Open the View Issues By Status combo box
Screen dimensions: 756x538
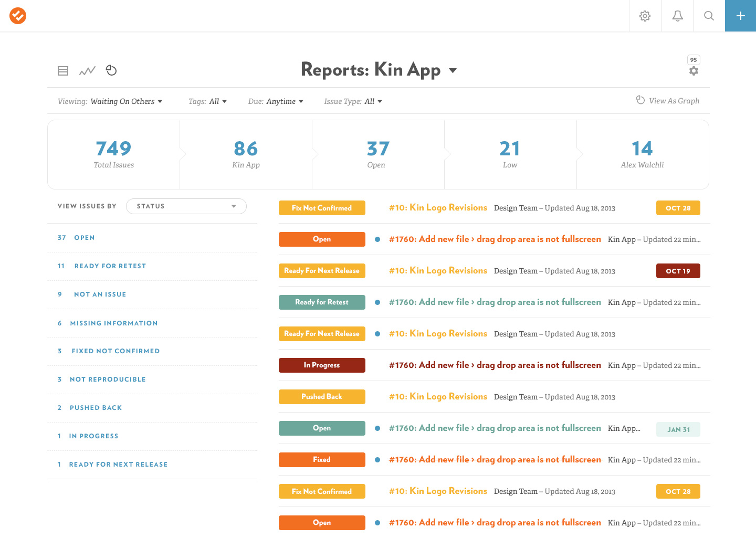(x=186, y=206)
